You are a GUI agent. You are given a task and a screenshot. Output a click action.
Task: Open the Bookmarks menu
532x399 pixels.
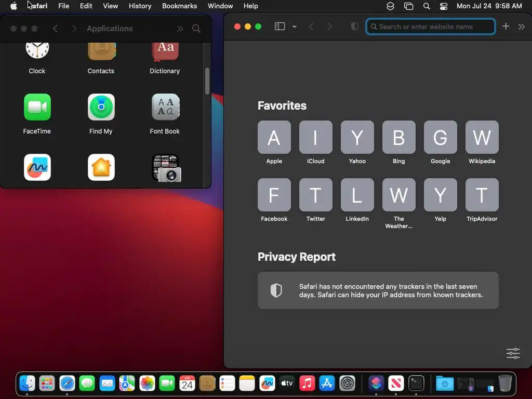tap(179, 6)
